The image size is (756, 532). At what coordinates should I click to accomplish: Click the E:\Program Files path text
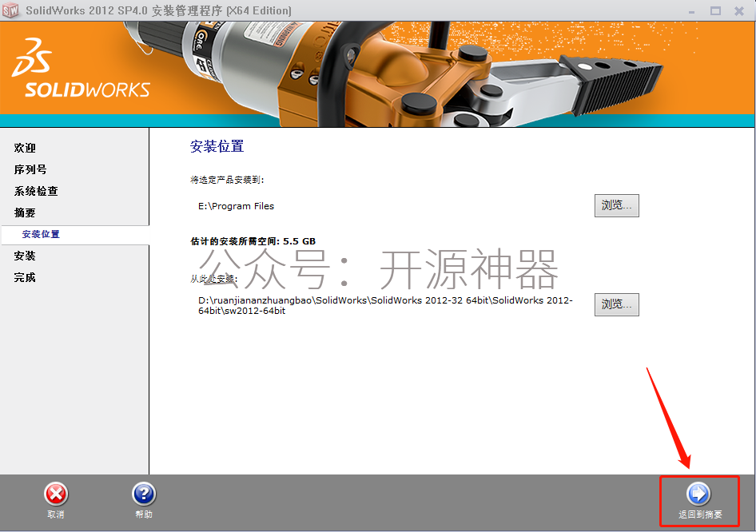tap(236, 206)
